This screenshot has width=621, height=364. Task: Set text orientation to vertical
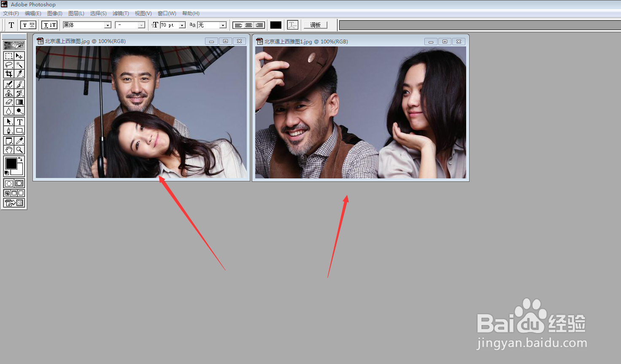tap(53, 25)
